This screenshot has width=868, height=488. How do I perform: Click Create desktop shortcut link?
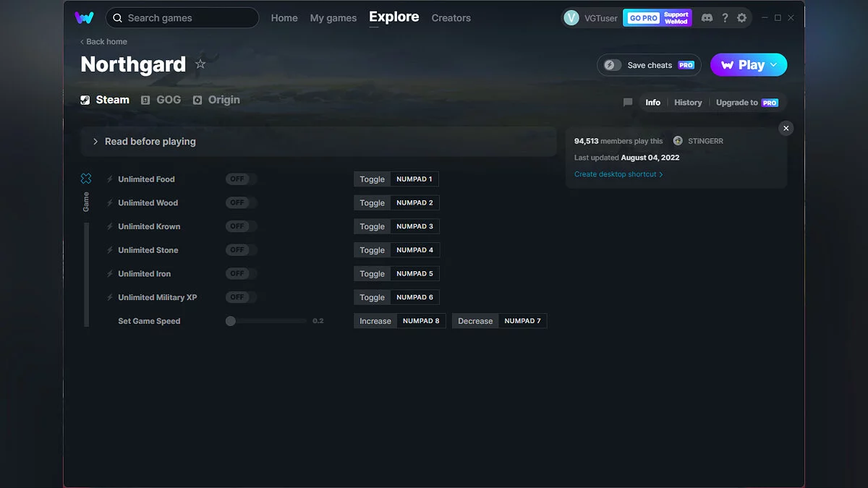[x=618, y=174]
